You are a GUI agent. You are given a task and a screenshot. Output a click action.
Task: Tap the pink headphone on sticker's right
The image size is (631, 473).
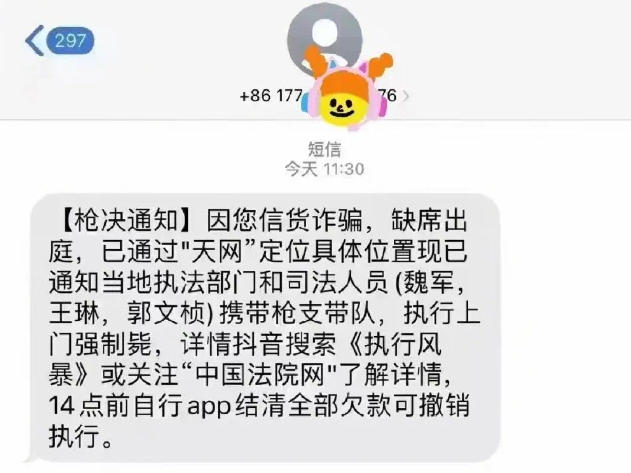click(381, 100)
